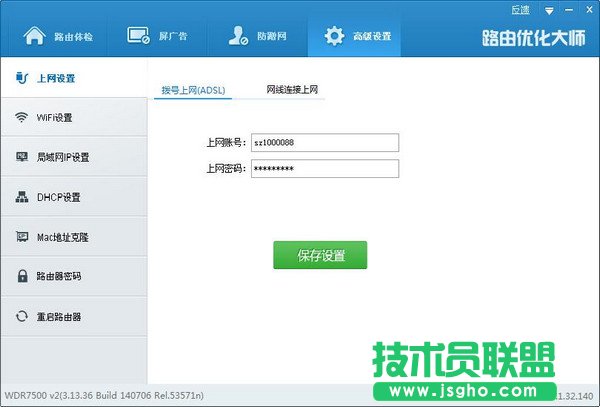Open 路由器密码 lock icon in sidebar
This screenshot has height=407, width=600.
(x=21, y=276)
